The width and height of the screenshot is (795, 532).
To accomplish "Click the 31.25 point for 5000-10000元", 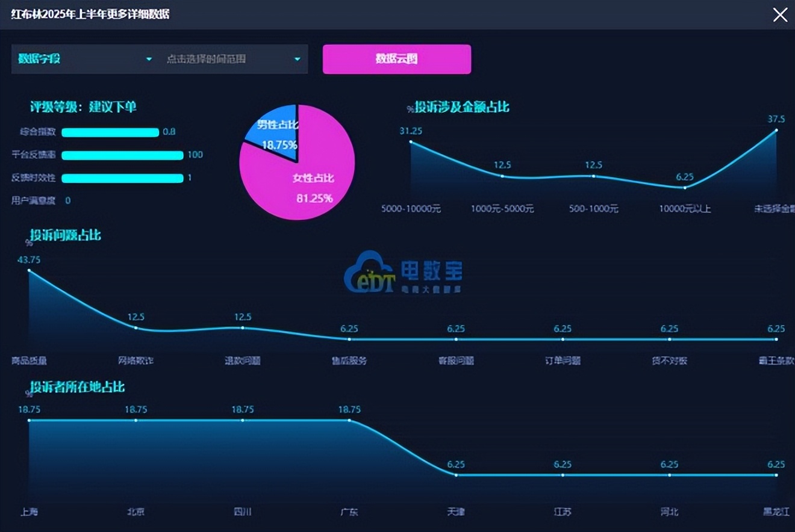I will 411,142.
